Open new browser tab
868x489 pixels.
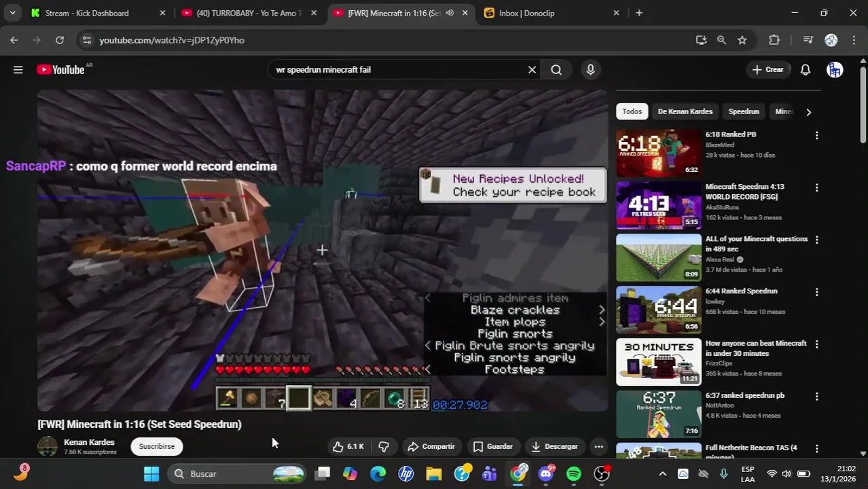tap(639, 13)
